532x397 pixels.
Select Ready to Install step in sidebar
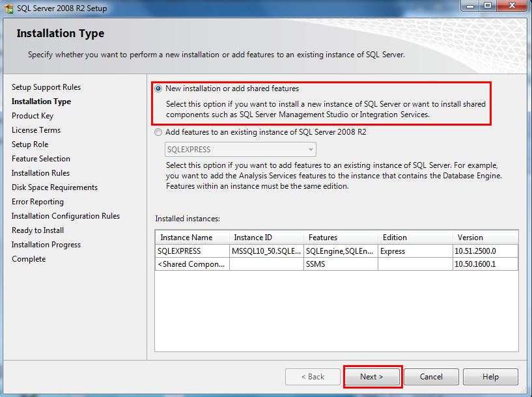[38, 230]
